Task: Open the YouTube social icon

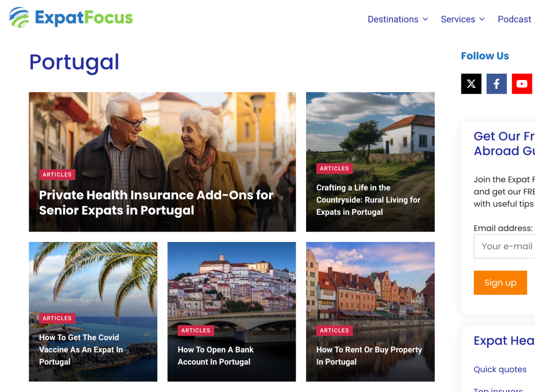Action: [522, 84]
